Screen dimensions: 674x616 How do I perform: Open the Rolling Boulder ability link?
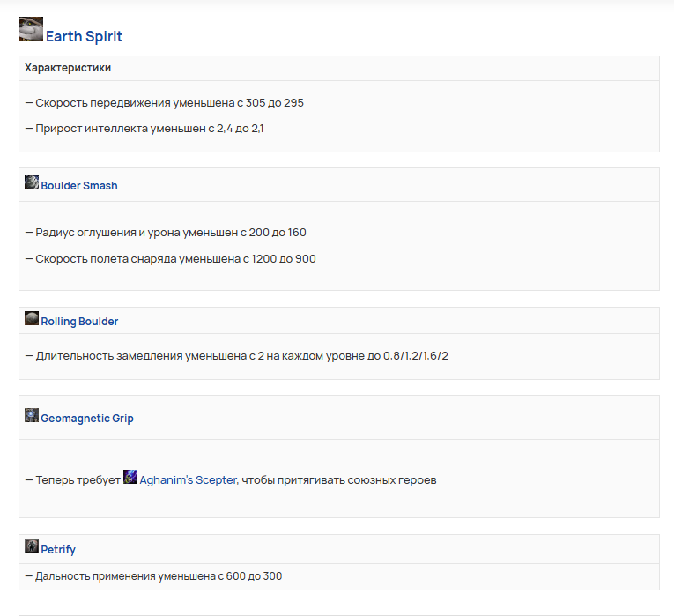(79, 322)
